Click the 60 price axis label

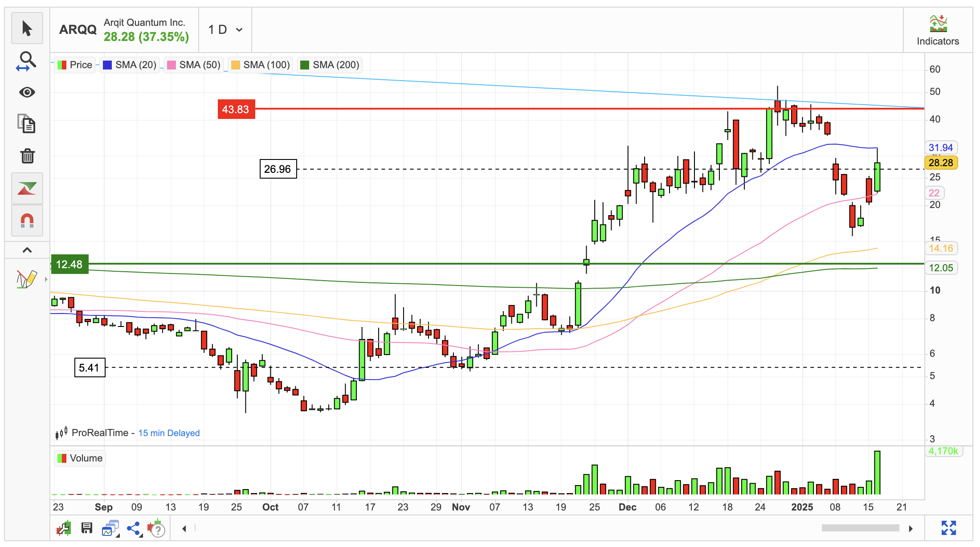tap(935, 69)
